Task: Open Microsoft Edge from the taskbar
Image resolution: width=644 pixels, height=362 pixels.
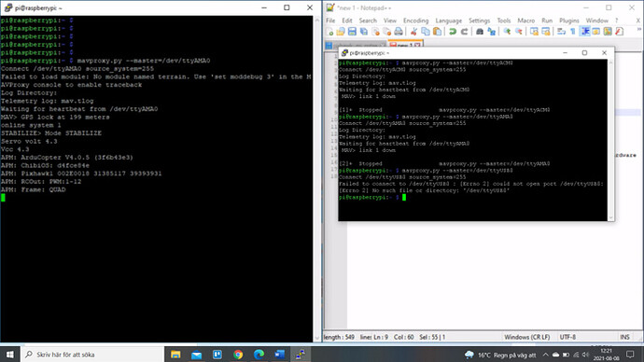Action: click(259, 355)
